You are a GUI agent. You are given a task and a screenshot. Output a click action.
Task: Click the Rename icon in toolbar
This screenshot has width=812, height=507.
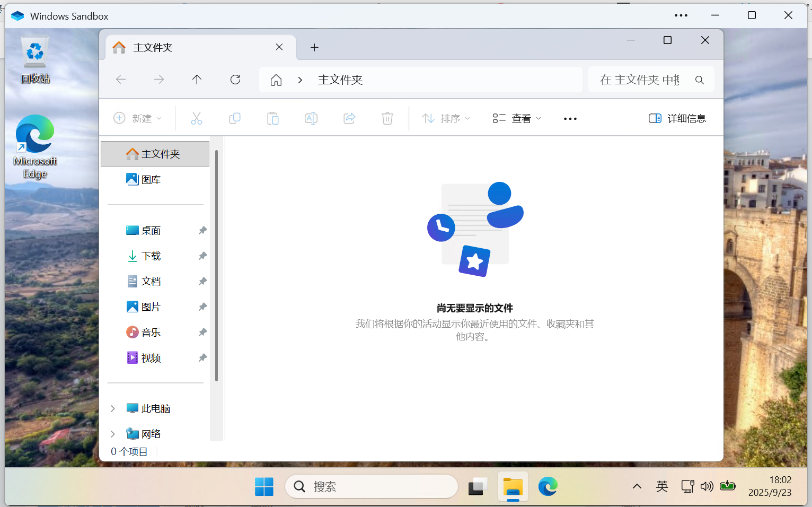[x=311, y=118]
